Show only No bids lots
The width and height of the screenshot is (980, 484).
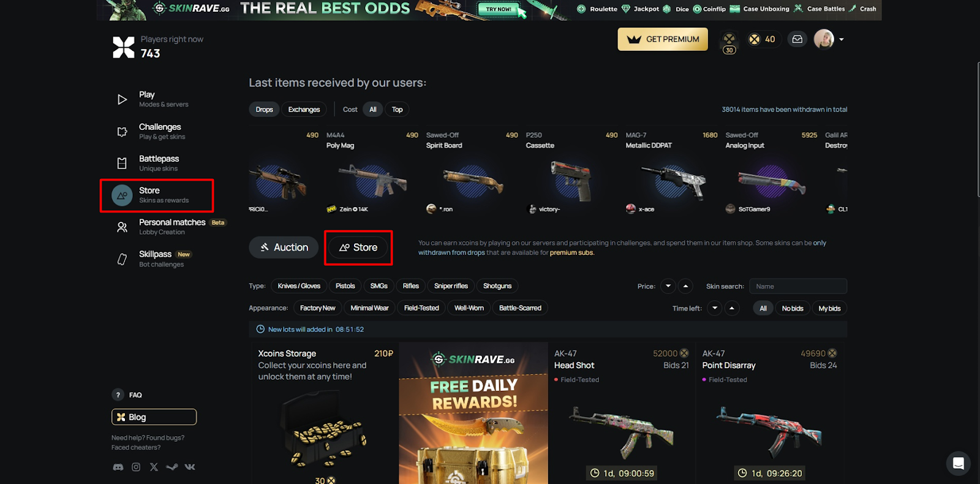tap(793, 308)
